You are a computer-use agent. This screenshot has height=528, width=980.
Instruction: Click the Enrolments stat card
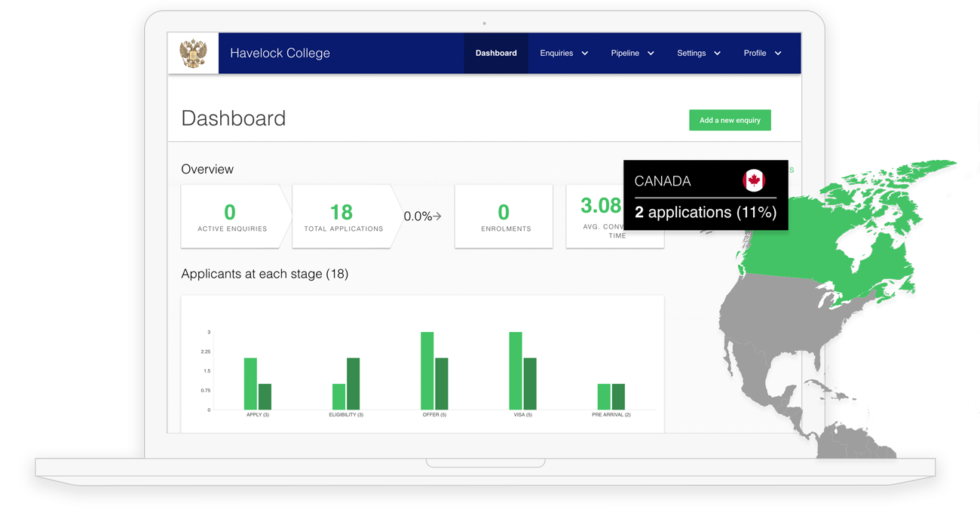[x=504, y=216]
